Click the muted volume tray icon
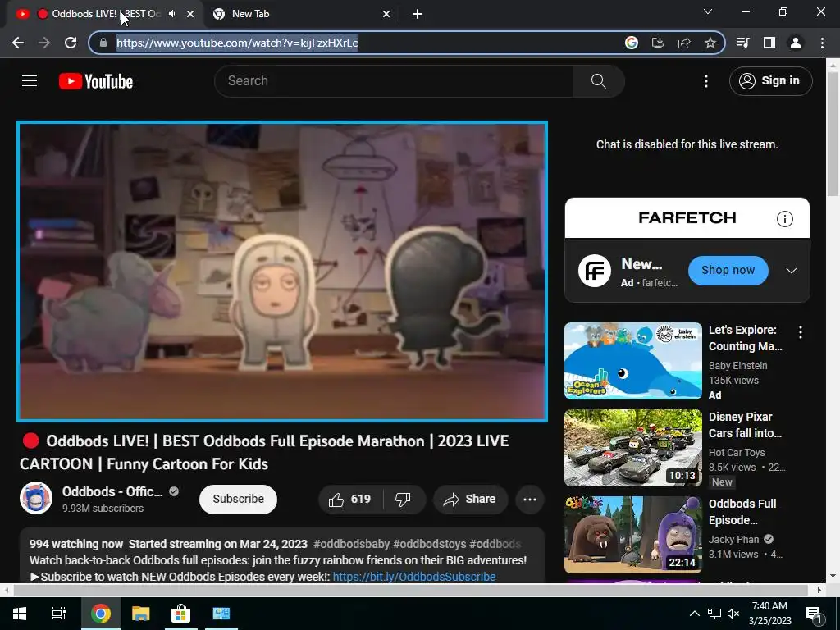This screenshot has height=630, width=840. click(733, 614)
